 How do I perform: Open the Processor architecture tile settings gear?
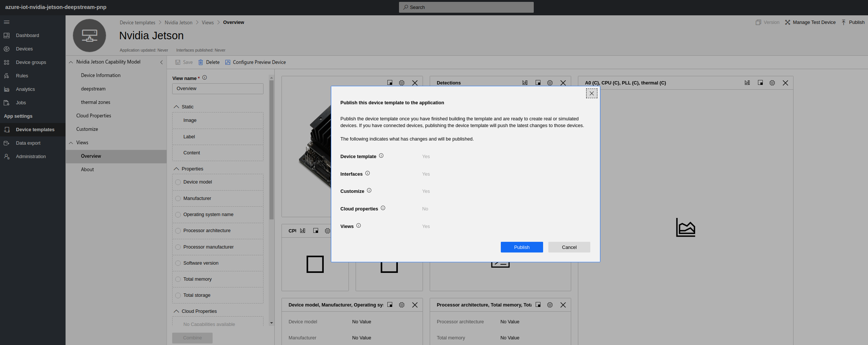pos(550,305)
